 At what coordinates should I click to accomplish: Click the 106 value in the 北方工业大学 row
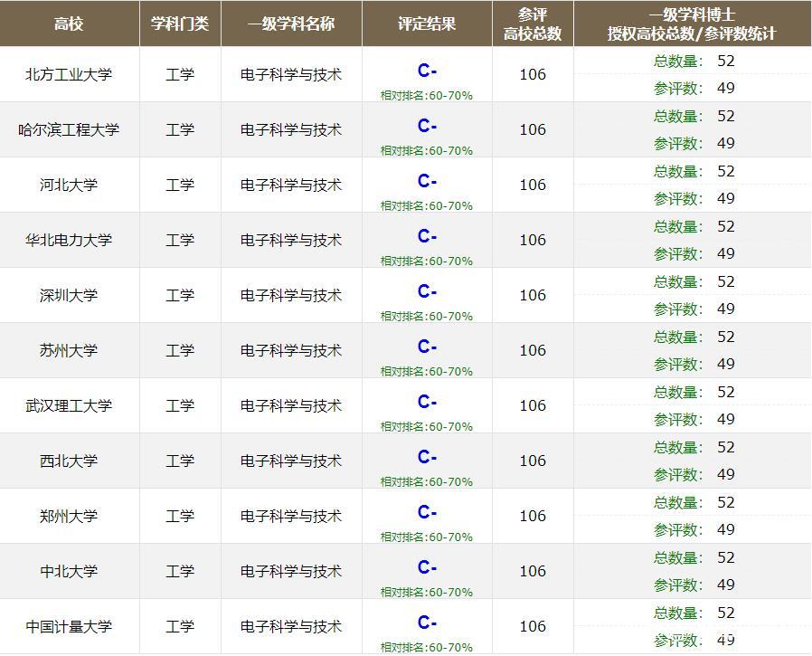click(x=533, y=74)
